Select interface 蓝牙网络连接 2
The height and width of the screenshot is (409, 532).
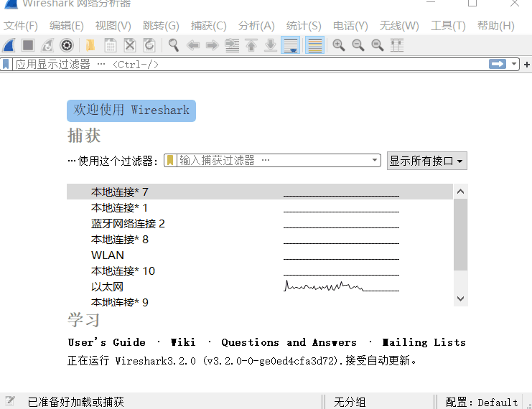tap(260, 223)
